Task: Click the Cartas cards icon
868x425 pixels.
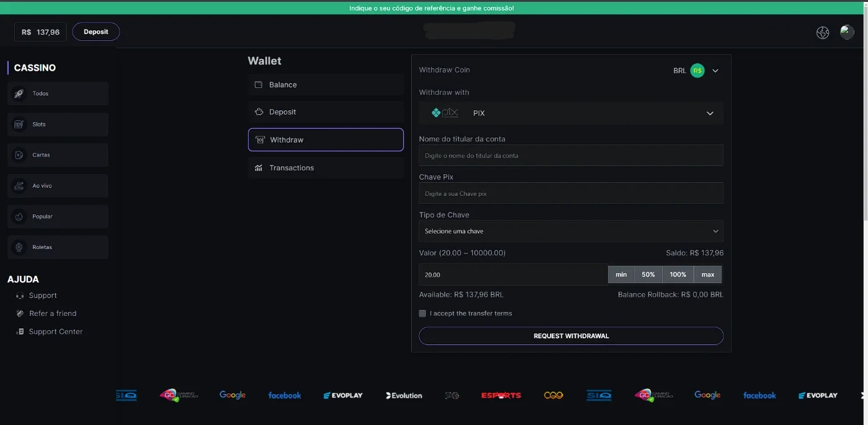Action: click(19, 155)
